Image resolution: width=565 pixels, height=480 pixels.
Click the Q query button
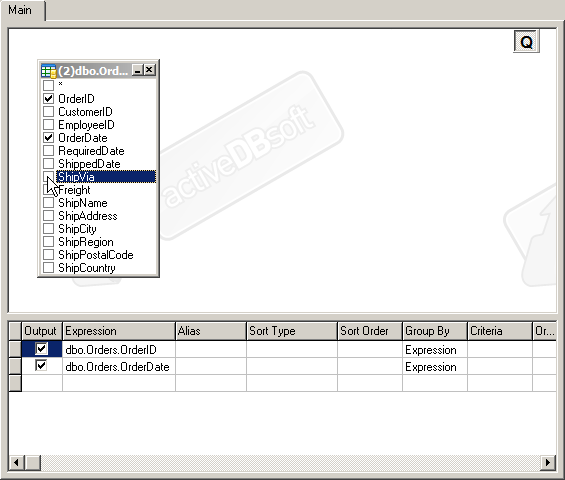point(526,42)
